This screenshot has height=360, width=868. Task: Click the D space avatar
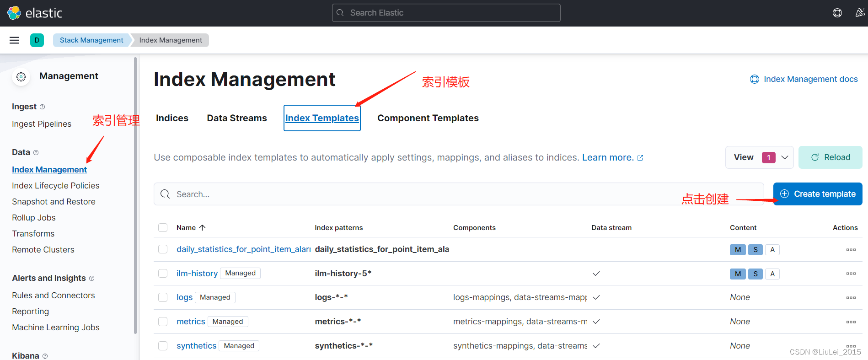coord(37,40)
